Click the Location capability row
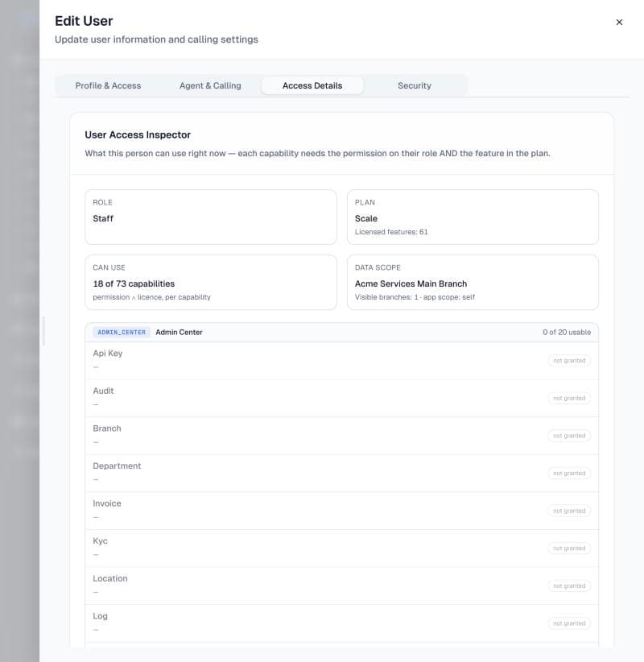This screenshot has width=644, height=662. coord(342,586)
